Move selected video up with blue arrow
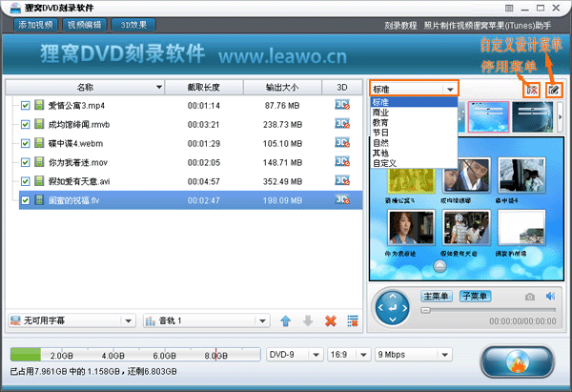Screen dimensions: 572x392 [286, 321]
